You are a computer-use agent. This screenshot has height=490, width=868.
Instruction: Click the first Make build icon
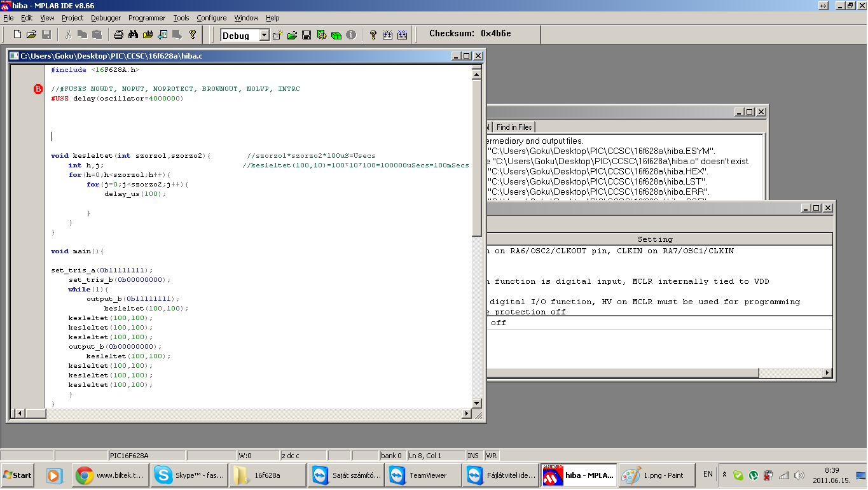[388, 35]
